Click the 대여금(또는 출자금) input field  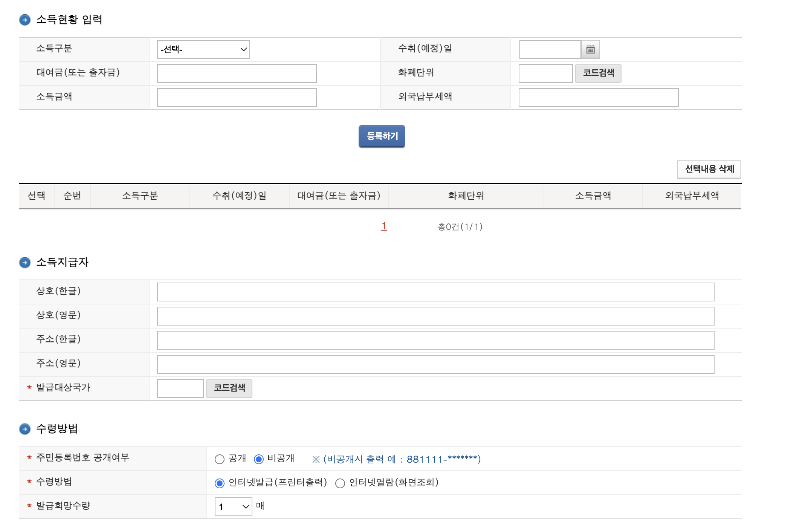[x=237, y=73]
